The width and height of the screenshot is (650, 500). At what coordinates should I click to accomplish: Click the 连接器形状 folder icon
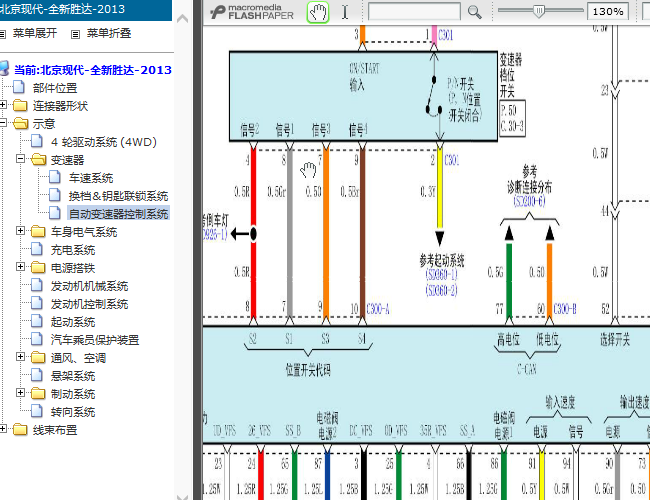pyautogui.click(x=20, y=105)
